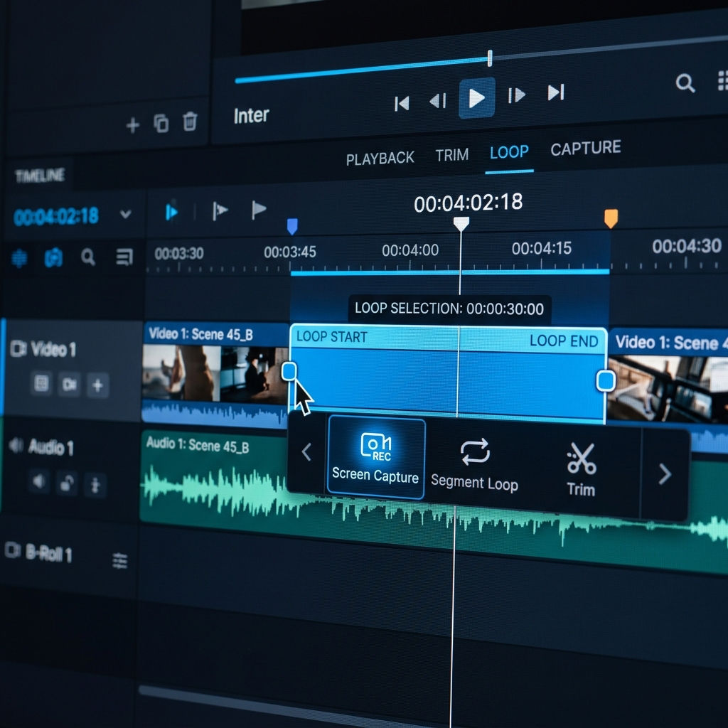Click the middle flag-play marker icon
Viewport: 728px width, 728px height.
(x=220, y=210)
